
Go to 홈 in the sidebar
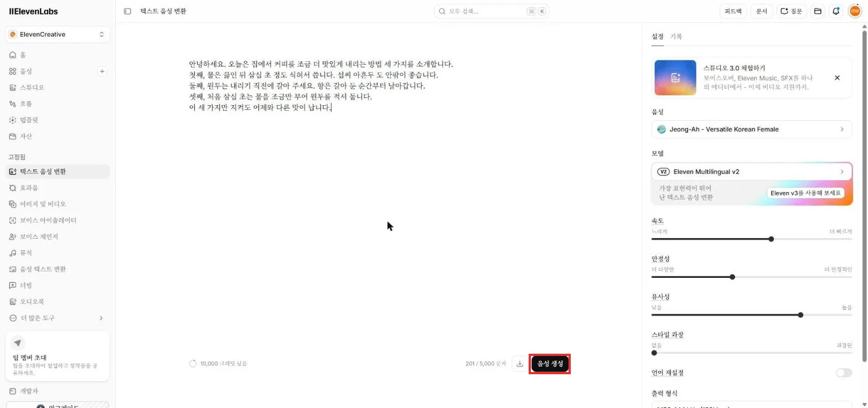58,55
